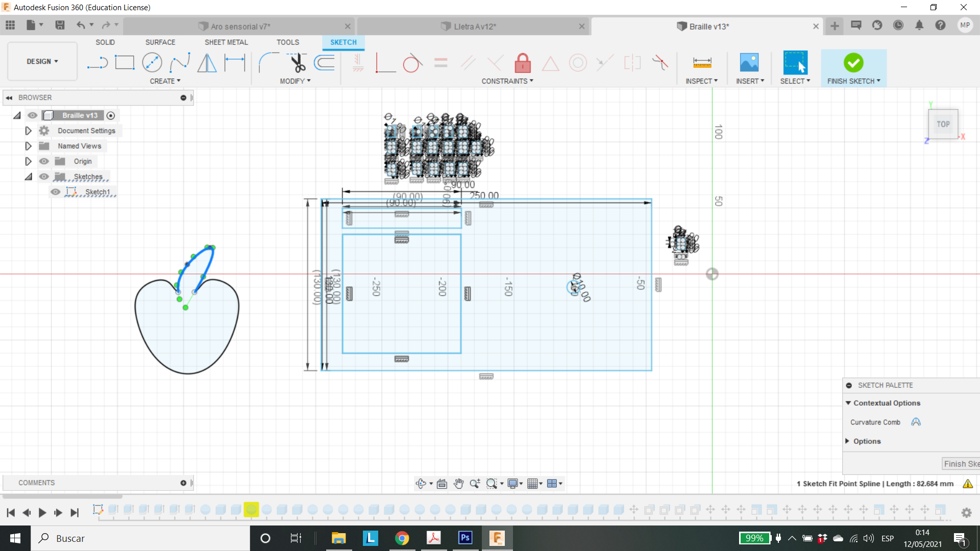Select the Mirror tool

click(x=207, y=63)
